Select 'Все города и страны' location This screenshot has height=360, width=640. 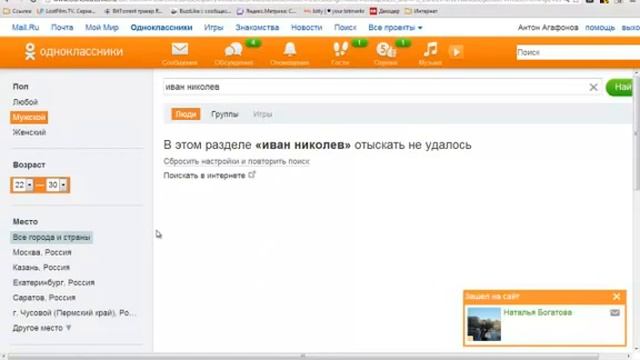51,237
